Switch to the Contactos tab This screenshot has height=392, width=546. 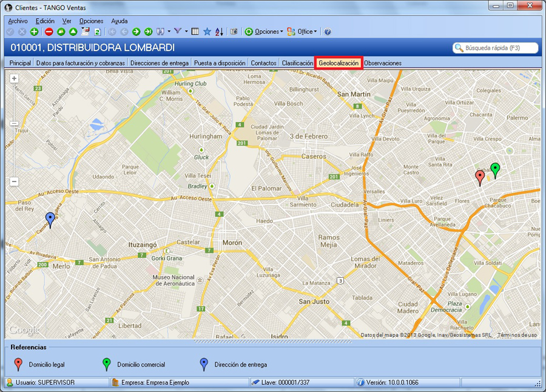pyautogui.click(x=264, y=63)
